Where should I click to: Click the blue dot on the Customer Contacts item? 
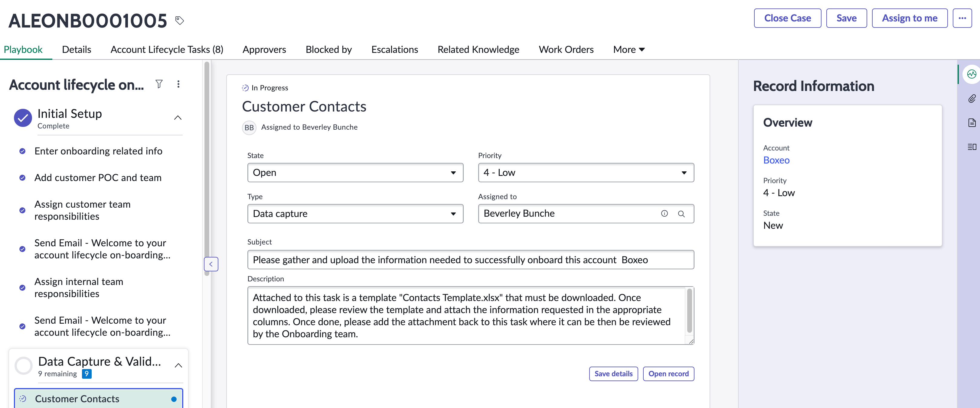[174, 399]
